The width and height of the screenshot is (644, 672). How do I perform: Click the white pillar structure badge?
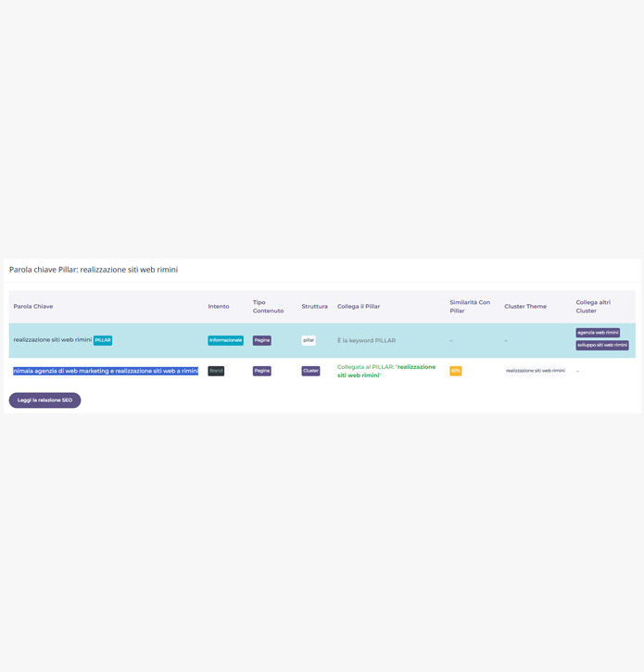click(309, 340)
